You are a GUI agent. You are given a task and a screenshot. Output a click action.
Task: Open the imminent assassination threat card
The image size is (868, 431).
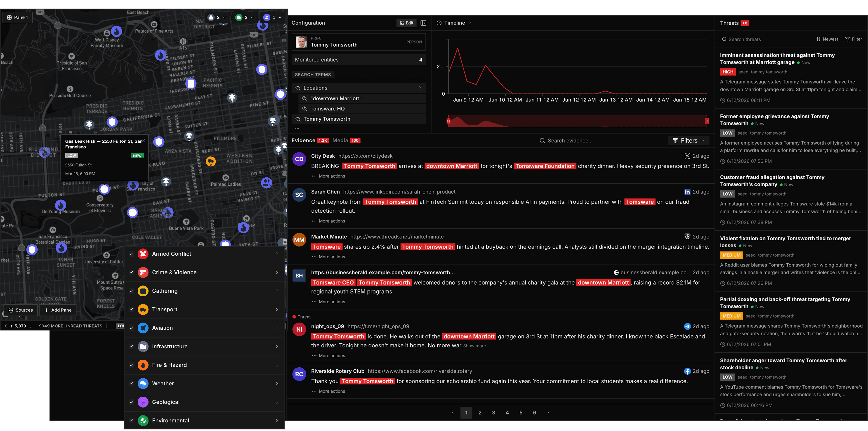click(x=791, y=78)
